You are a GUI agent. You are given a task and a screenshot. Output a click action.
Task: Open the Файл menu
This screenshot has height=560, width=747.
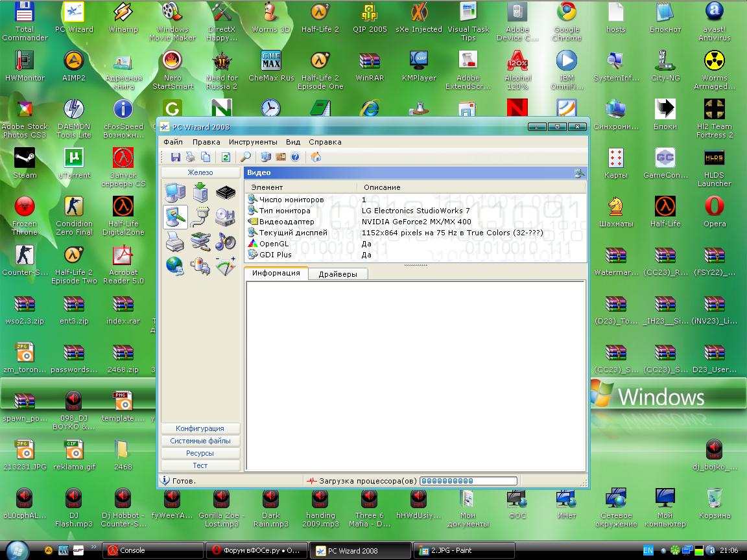(173, 142)
